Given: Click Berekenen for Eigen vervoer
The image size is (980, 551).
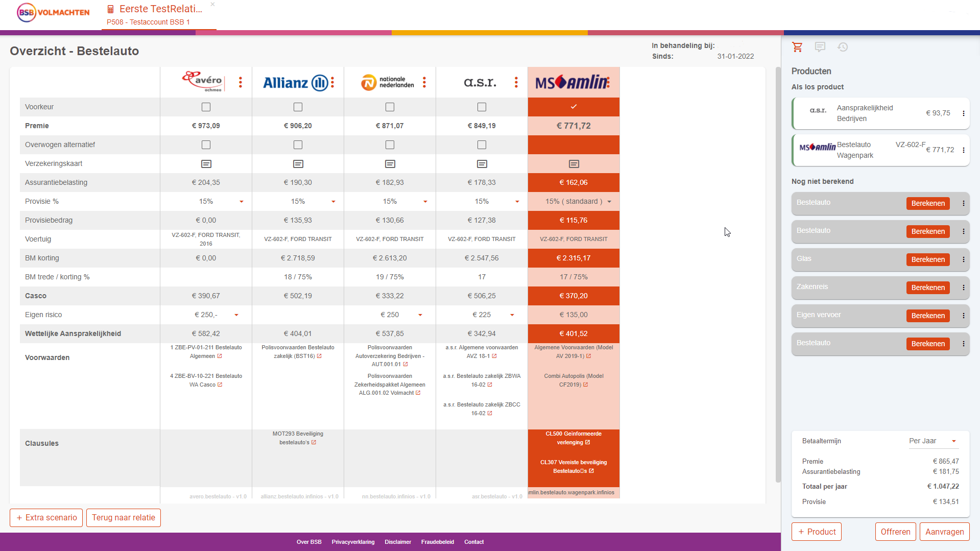Looking at the screenshot, I should click(x=928, y=316).
